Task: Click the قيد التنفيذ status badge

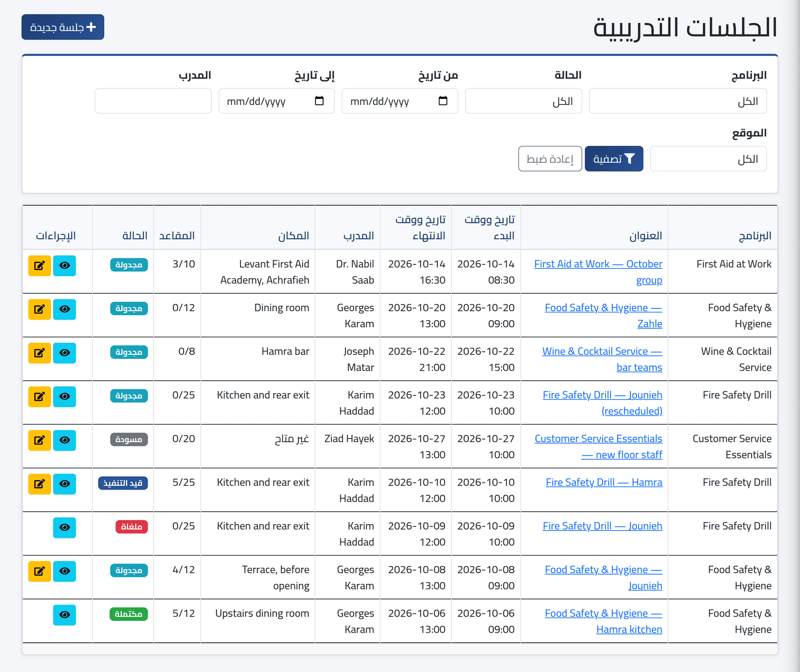Action: [123, 483]
